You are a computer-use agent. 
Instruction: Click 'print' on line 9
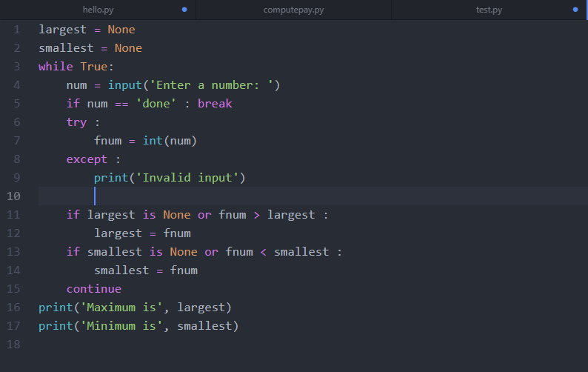(x=111, y=178)
